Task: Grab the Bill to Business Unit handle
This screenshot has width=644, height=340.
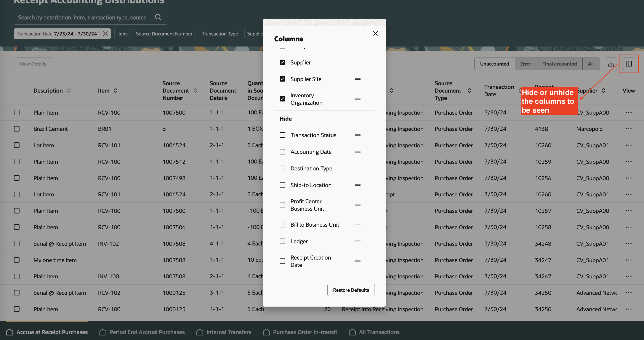Action: click(x=358, y=225)
